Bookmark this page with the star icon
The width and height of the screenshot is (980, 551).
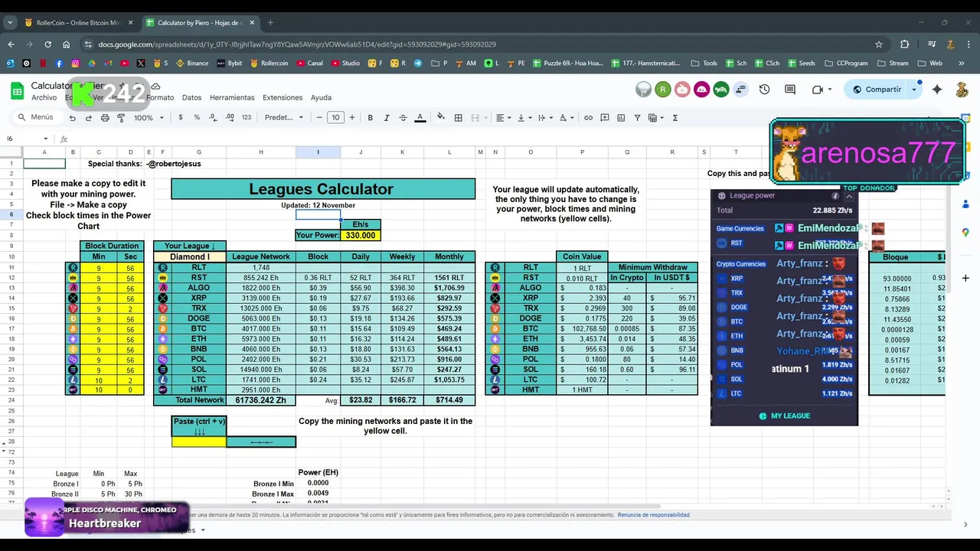click(879, 44)
